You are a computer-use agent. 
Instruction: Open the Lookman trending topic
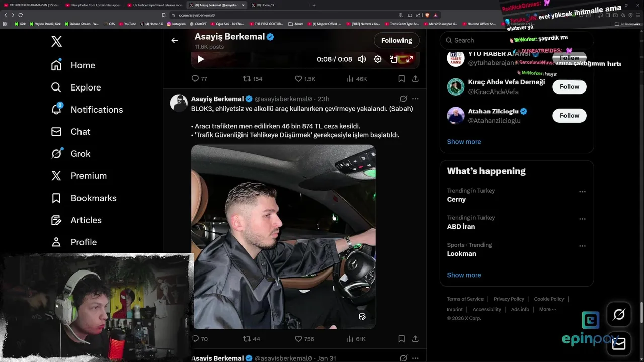(x=461, y=254)
